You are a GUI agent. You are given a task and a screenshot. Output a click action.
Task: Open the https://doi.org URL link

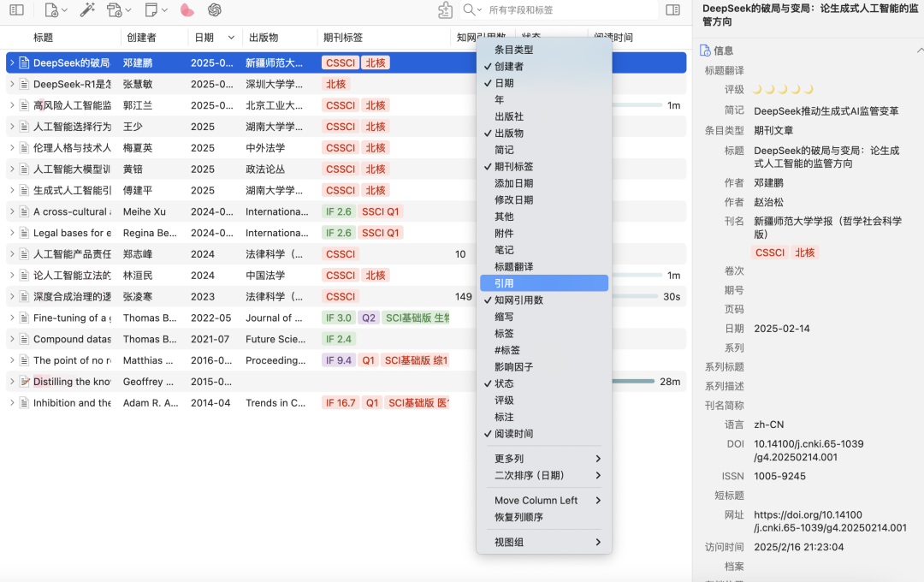830,521
